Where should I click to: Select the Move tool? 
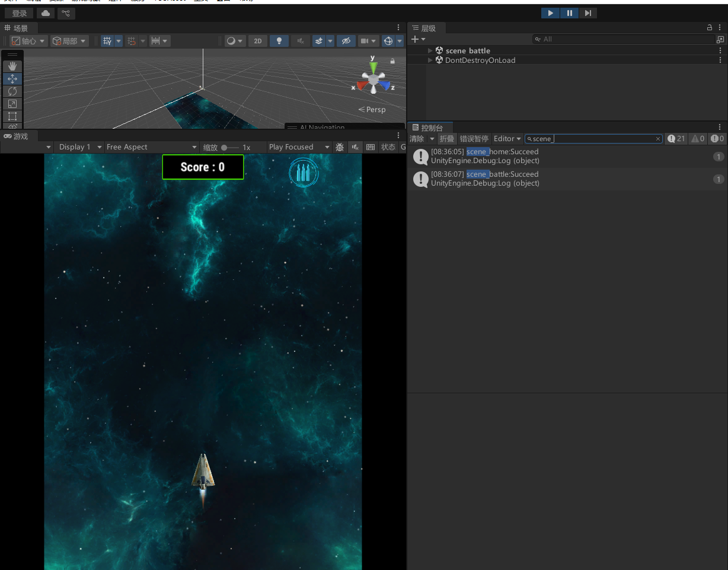(12, 79)
